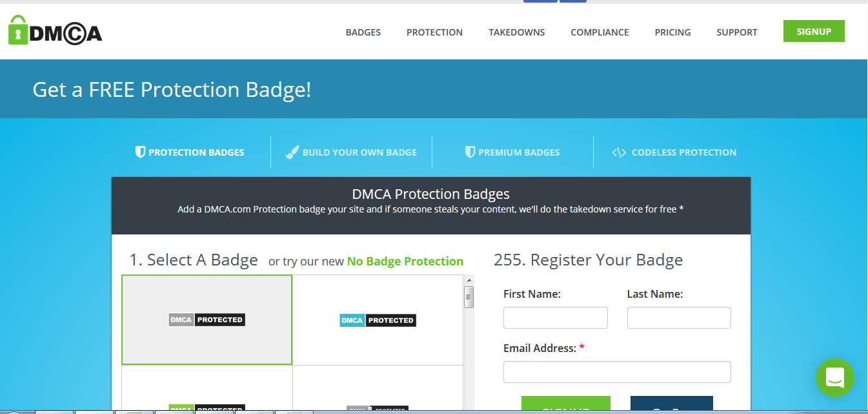Click the shield icon beside Protection Badges

coord(140,152)
